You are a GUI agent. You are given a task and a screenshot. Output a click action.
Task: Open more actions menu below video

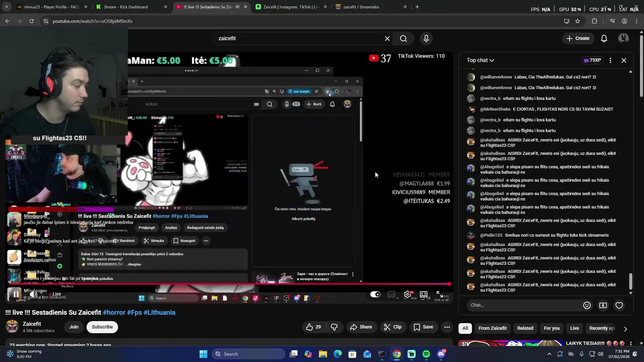(x=447, y=327)
